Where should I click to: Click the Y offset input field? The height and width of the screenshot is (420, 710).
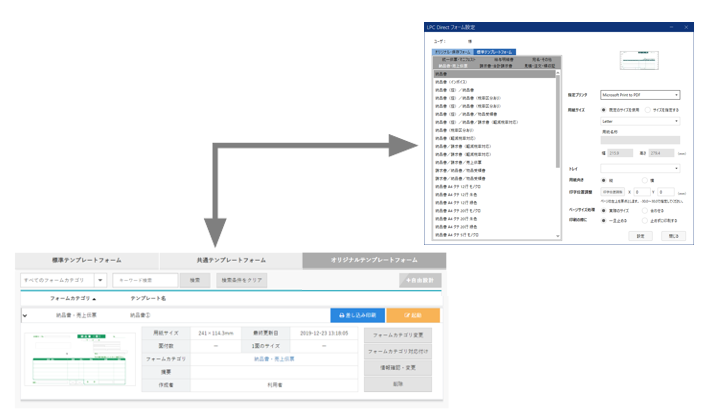click(x=666, y=192)
